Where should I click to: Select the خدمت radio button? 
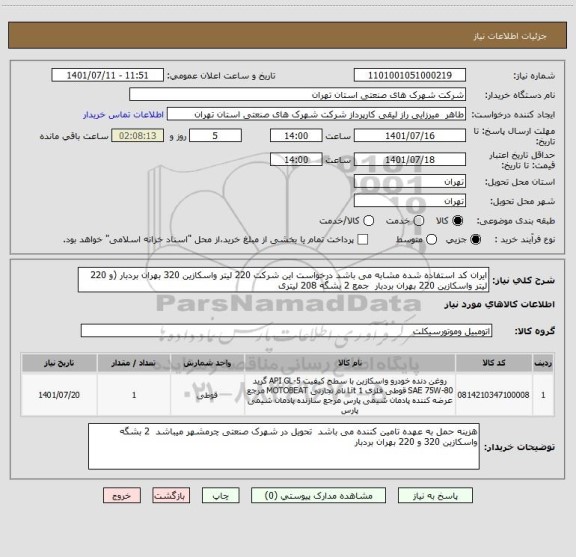click(419, 220)
